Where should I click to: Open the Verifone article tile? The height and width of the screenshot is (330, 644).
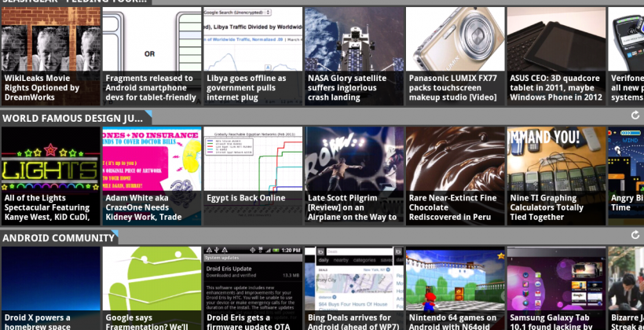pos(626,57)
